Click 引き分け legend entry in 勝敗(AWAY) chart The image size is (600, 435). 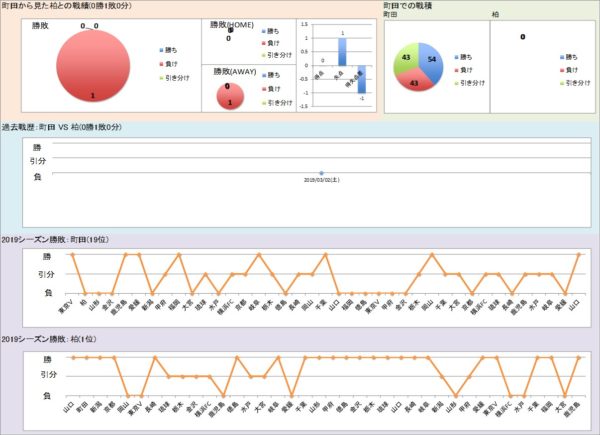click(x=277, y=103)
